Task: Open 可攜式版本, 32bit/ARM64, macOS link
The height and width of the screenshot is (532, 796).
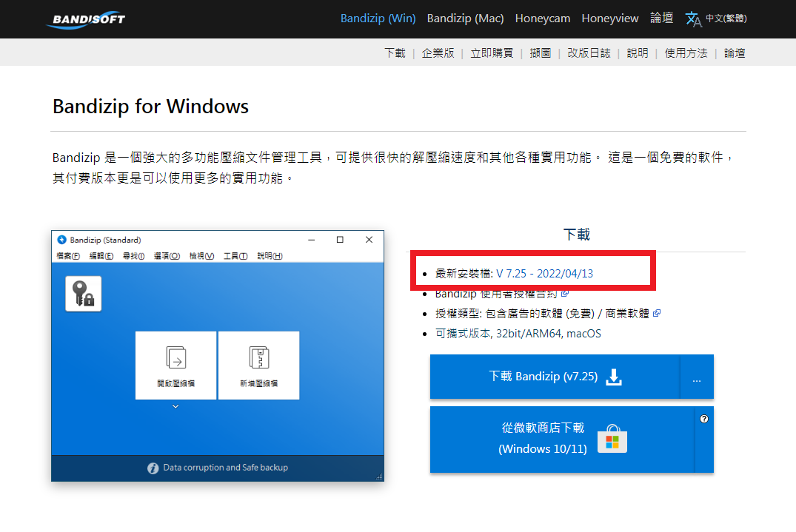Action: 518,334
